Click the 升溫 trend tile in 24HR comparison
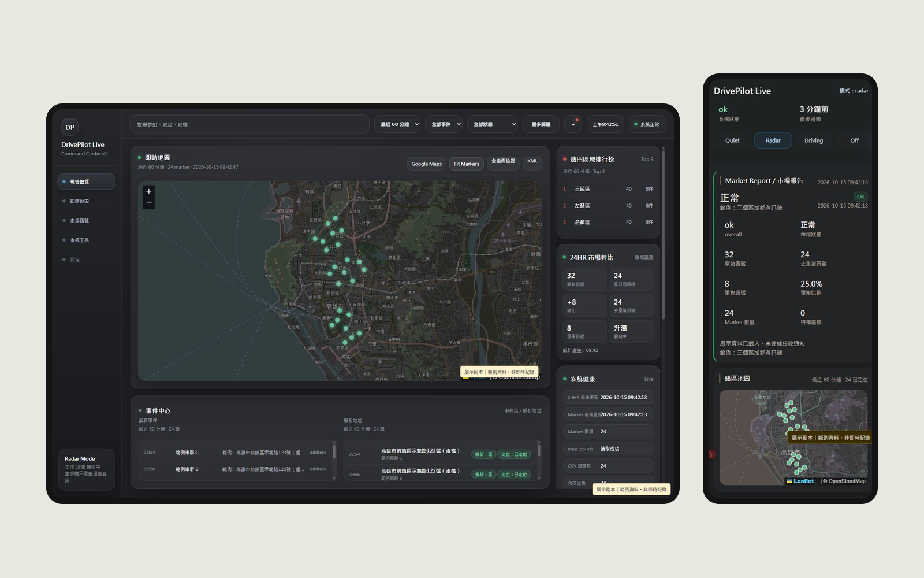The height and width of the screenshot is (578, 924). pyautogui.click(x=631, y=331)
